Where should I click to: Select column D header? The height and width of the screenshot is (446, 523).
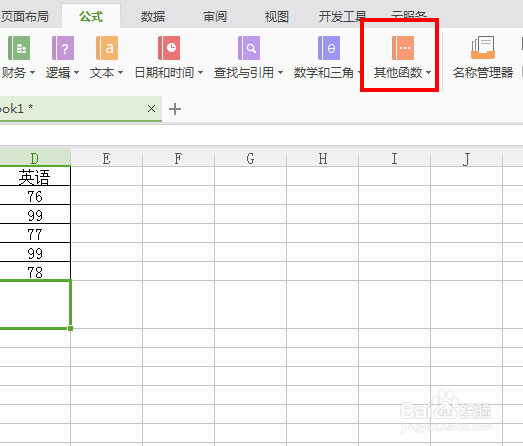tap(35, 157)
